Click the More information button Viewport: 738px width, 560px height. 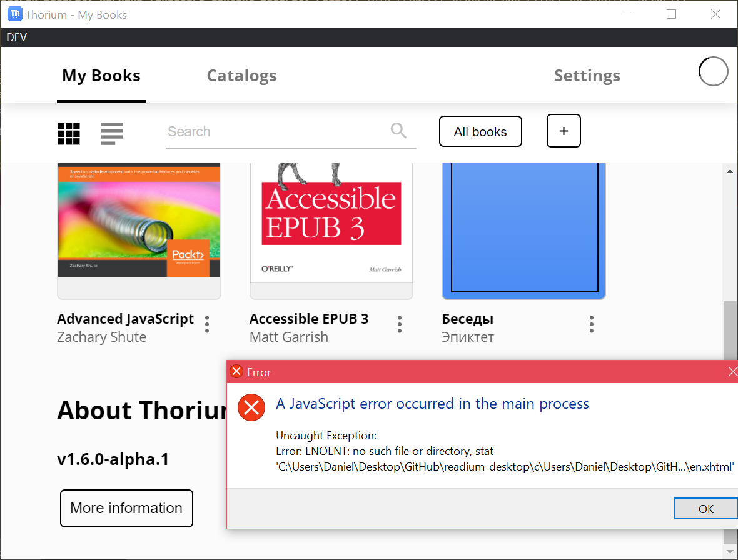point(126,508)
